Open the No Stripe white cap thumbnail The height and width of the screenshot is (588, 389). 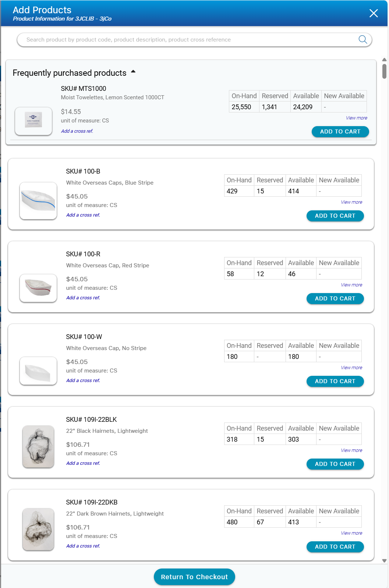pos(38,371)
